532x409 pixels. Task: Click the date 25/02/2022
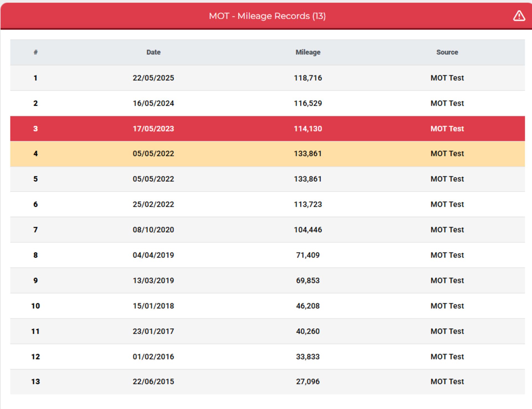click(x=153, y=204)
